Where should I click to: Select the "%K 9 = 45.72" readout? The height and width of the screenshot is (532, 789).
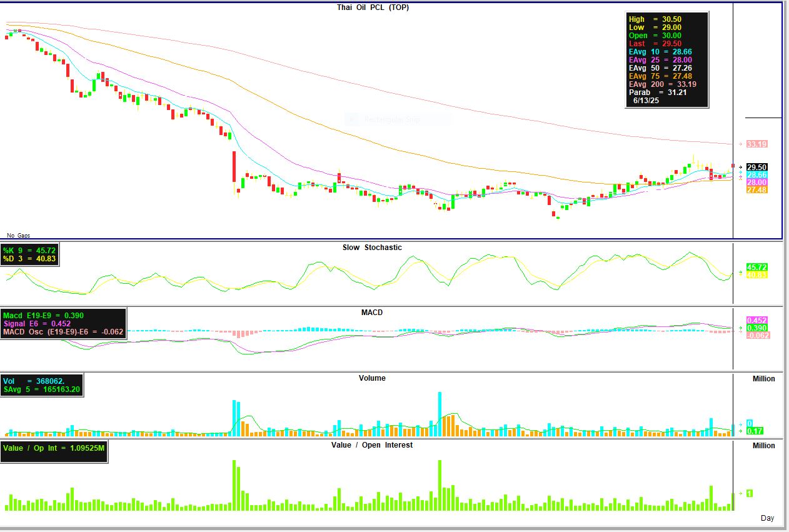[x=29, y=251]
